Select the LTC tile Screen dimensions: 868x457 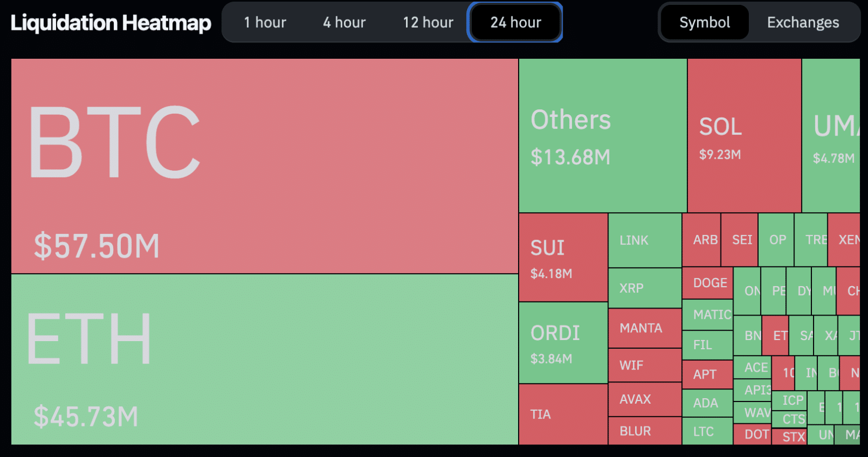click(707, 431)
